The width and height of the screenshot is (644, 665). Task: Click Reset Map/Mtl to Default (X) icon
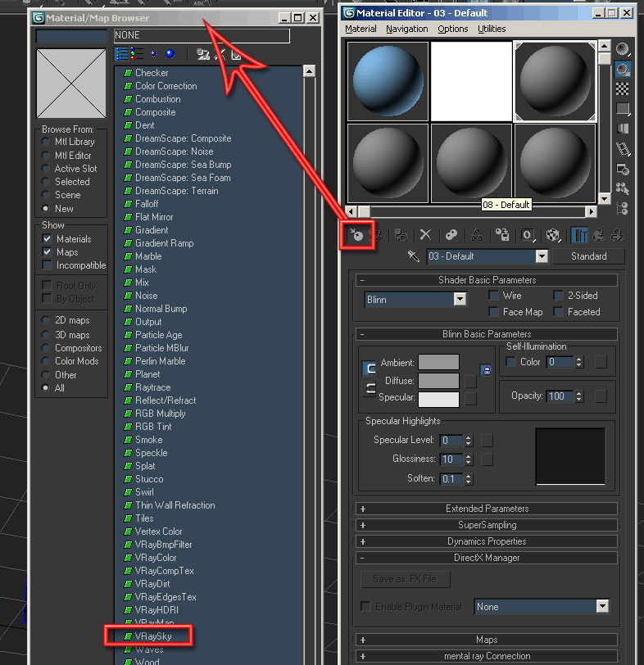pyautogui.click(x=425, y=234)
